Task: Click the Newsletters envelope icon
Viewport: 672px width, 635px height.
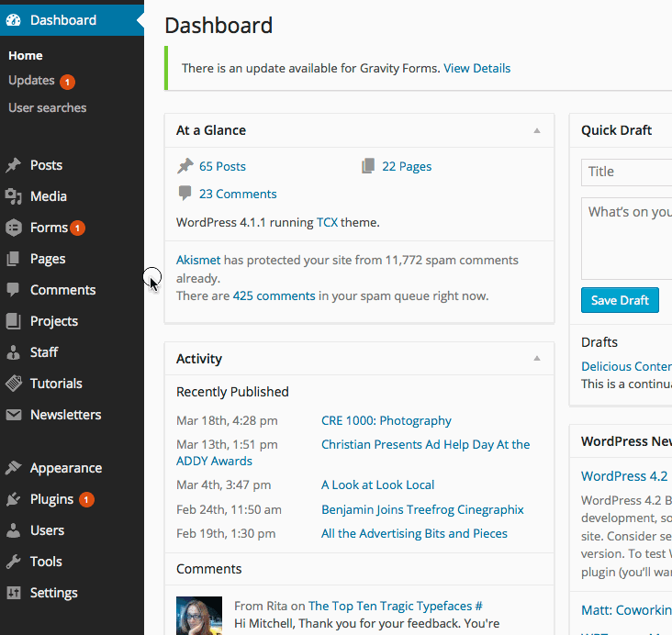Action: (x=13, y=415)
